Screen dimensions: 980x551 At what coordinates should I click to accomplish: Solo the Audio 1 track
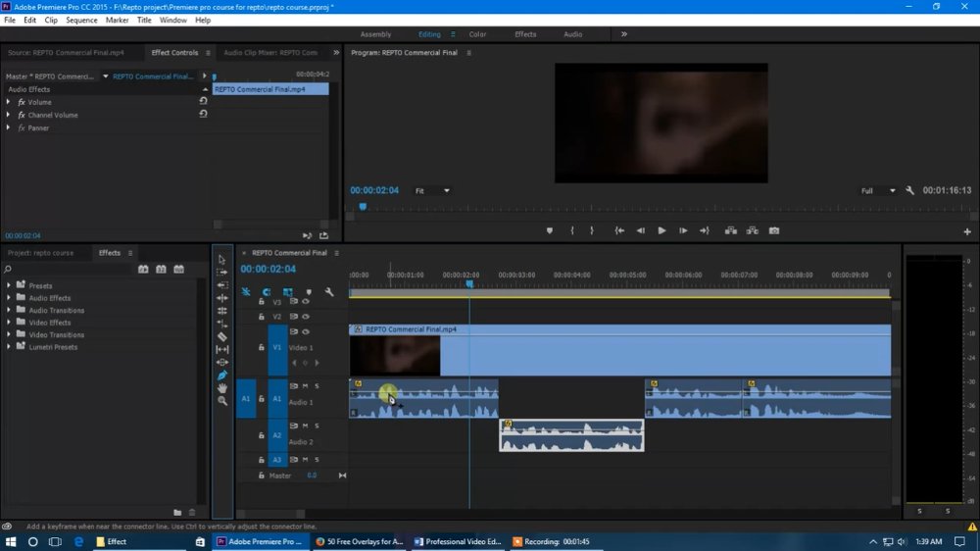point(317,386)
